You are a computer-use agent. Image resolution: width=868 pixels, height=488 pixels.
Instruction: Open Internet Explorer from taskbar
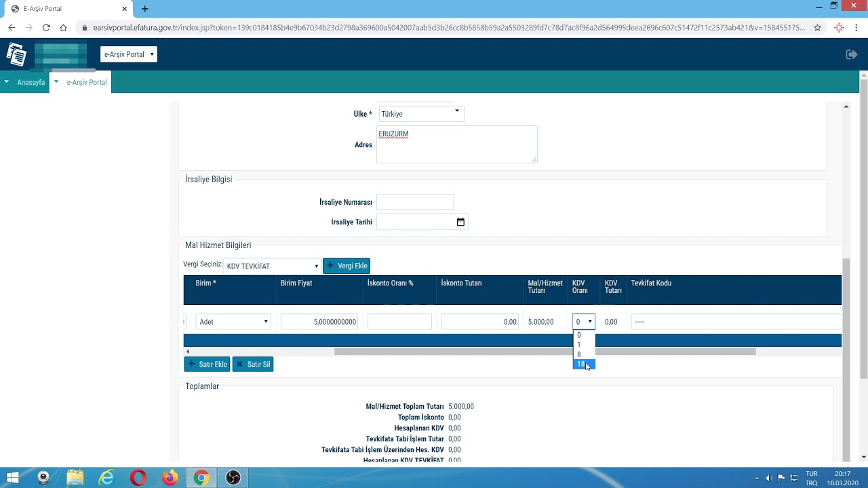click(106, 478)
